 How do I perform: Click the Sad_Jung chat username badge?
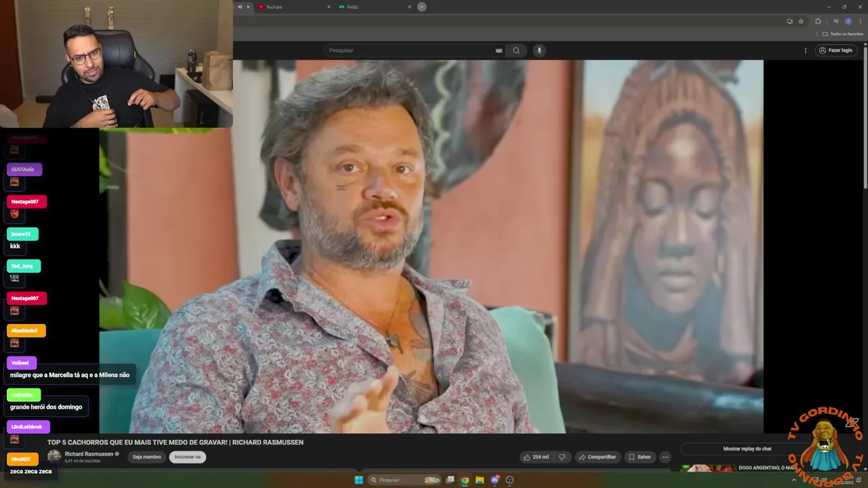[x=23, y=266]
